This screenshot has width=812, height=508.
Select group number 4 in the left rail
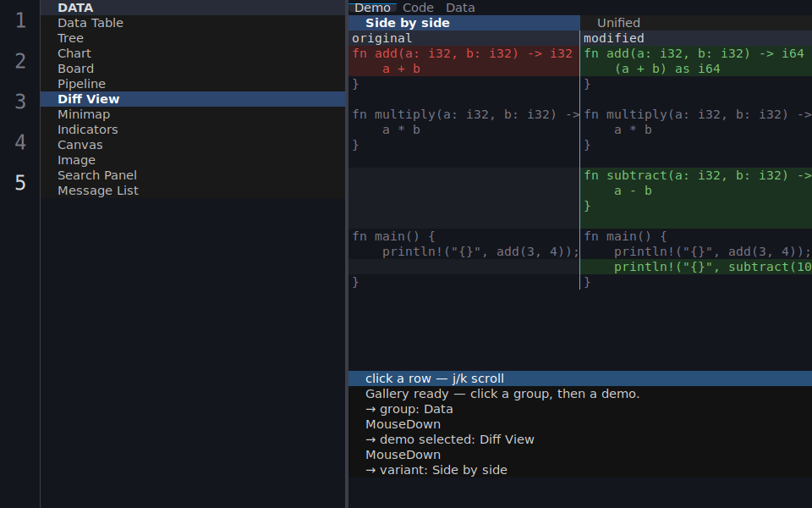(20, 142)
